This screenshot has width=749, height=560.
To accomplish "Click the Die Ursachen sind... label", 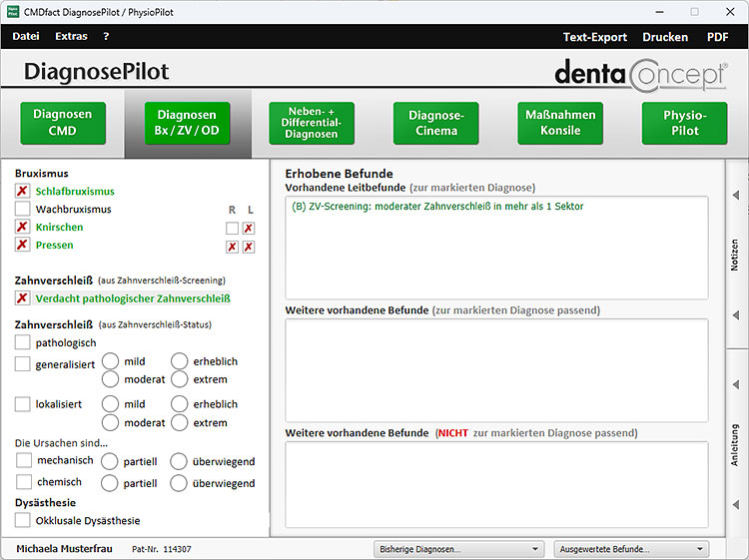I will coord(61,442).
